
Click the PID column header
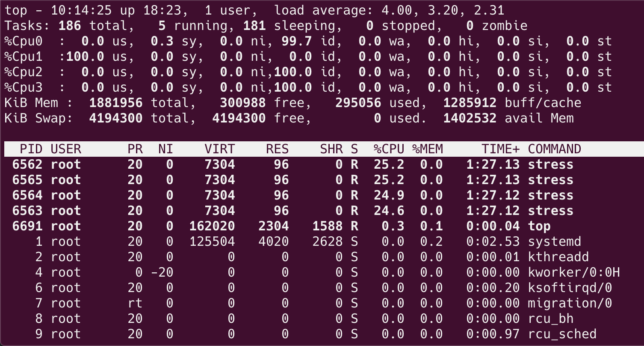pyautogui.click(x=32, y=149)
